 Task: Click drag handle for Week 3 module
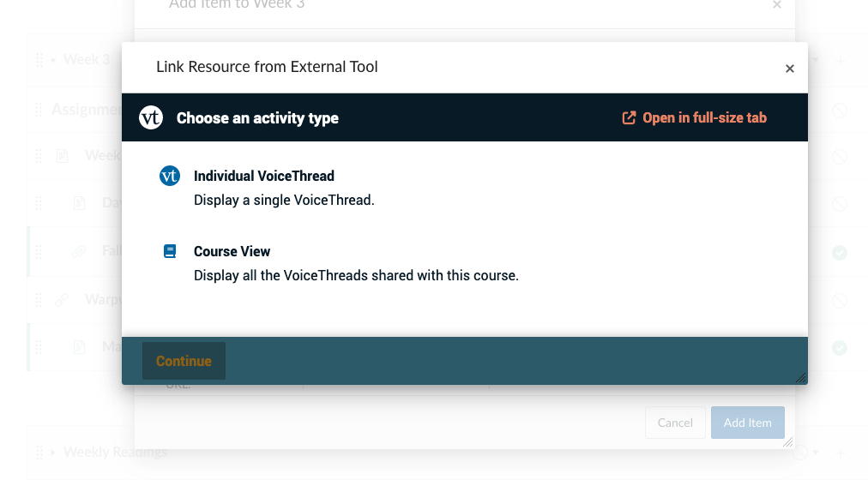(x=39, y=60)
